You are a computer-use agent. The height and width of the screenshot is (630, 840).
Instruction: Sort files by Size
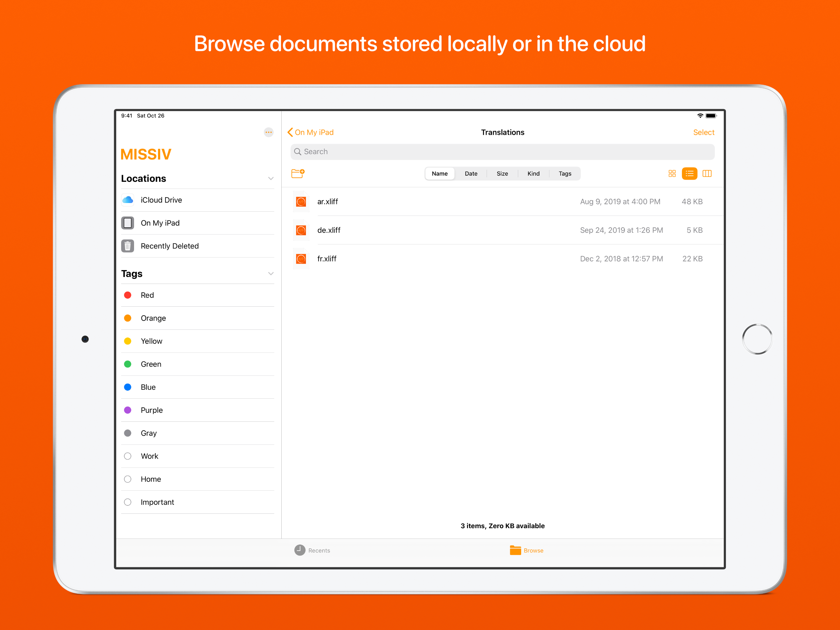click(x=502, y=173)
